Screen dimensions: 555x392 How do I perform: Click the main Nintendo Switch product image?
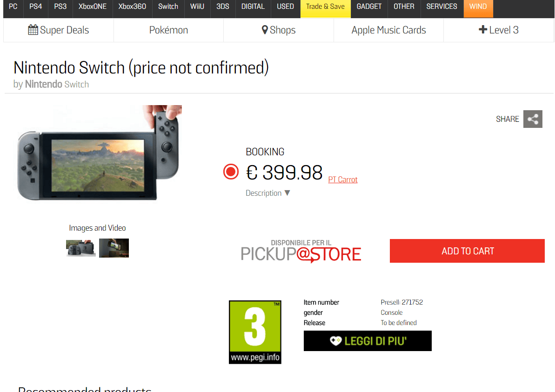pyautogui.click(x=99, y=153)
